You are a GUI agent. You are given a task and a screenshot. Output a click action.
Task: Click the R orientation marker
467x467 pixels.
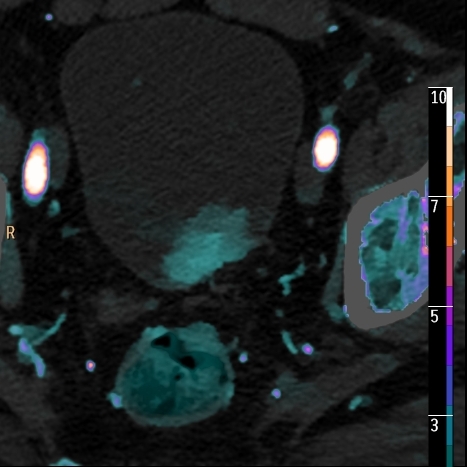11,233
